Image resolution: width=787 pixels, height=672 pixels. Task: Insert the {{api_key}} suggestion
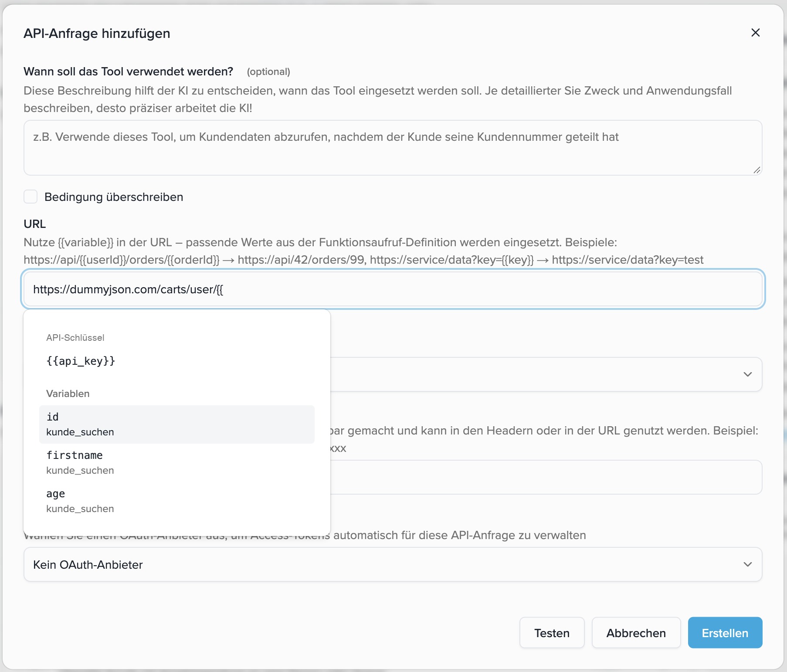[x=176, y=361]
